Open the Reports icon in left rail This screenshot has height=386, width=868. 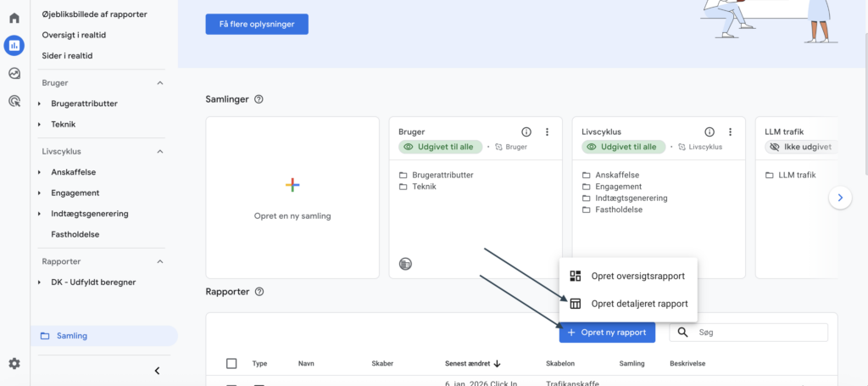point(14,45)
